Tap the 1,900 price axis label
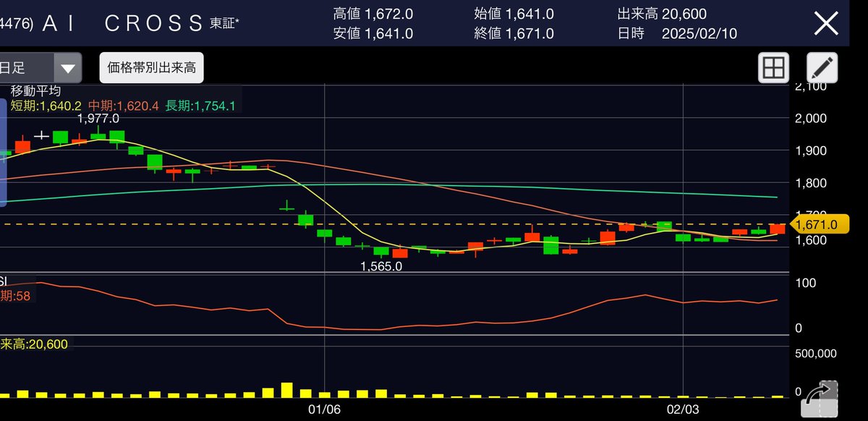Screen dimensions: 868x421 tap(810, 150)
